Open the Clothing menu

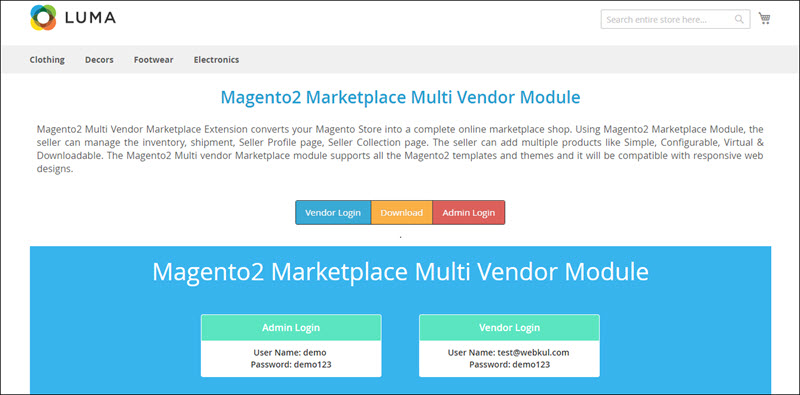point(47,60)
